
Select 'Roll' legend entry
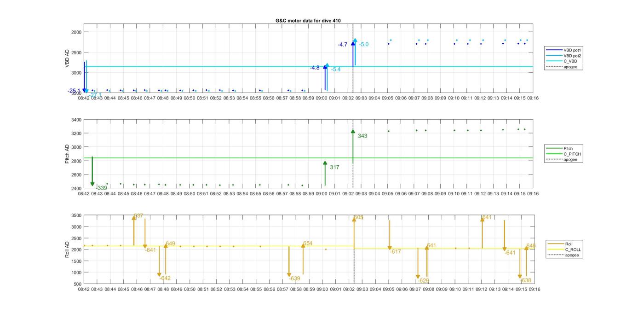[559, 244]
